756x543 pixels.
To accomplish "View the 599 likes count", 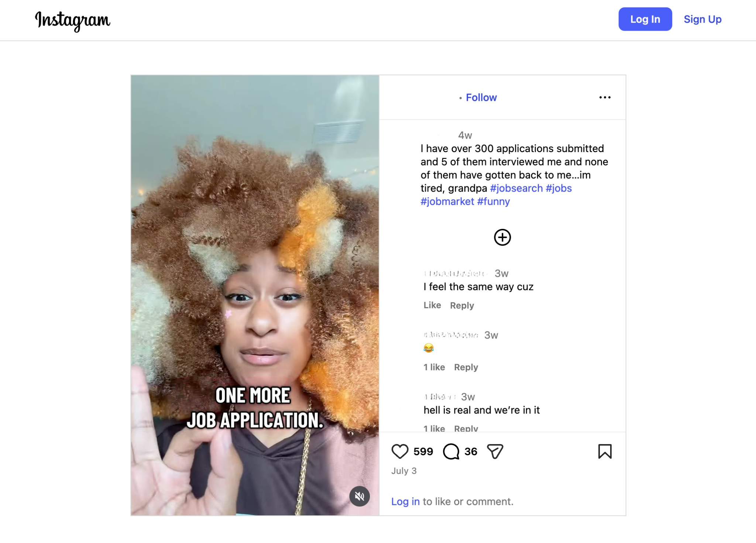I will pos(423,451).
